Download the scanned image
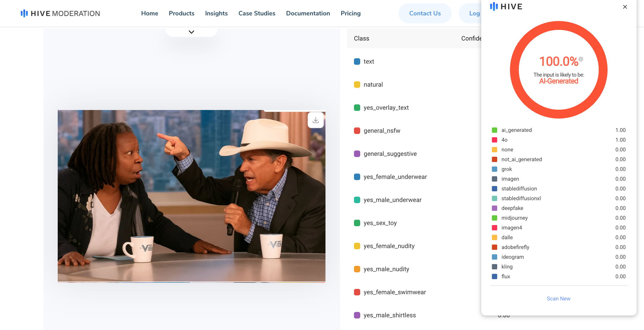Screen dimensions: 644x330 click(x=316, y=120)
